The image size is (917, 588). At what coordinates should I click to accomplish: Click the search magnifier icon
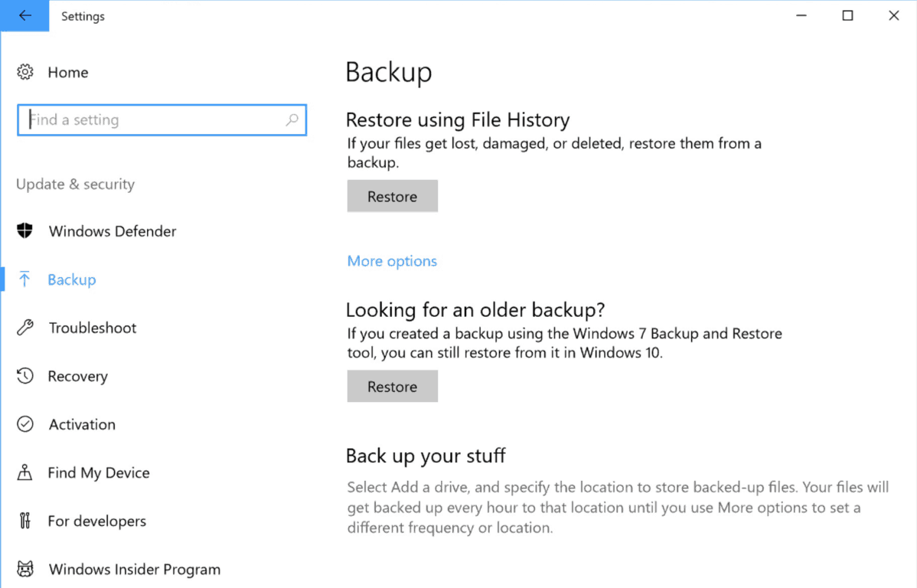[292, 119]
